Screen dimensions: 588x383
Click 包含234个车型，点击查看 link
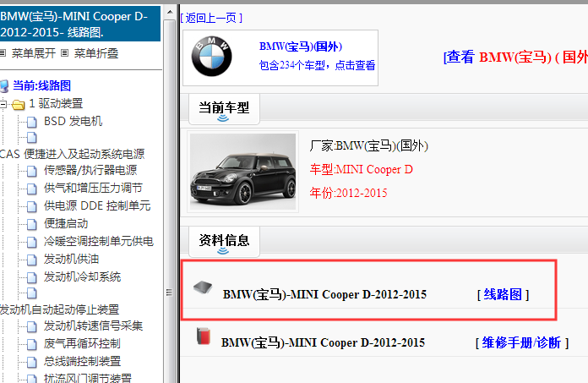[x=318, y=65]
